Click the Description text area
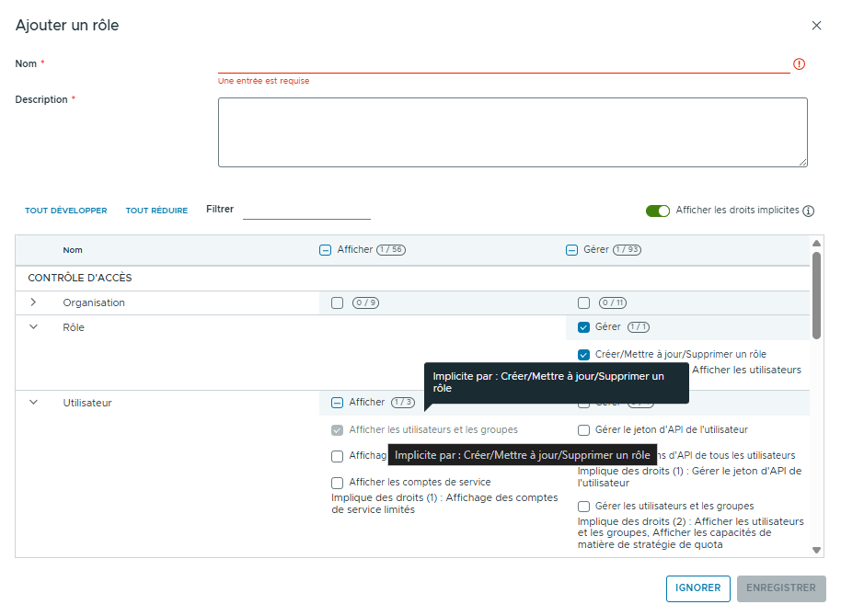This screenshot has height=616, width=841. click(x=513, y=132)
